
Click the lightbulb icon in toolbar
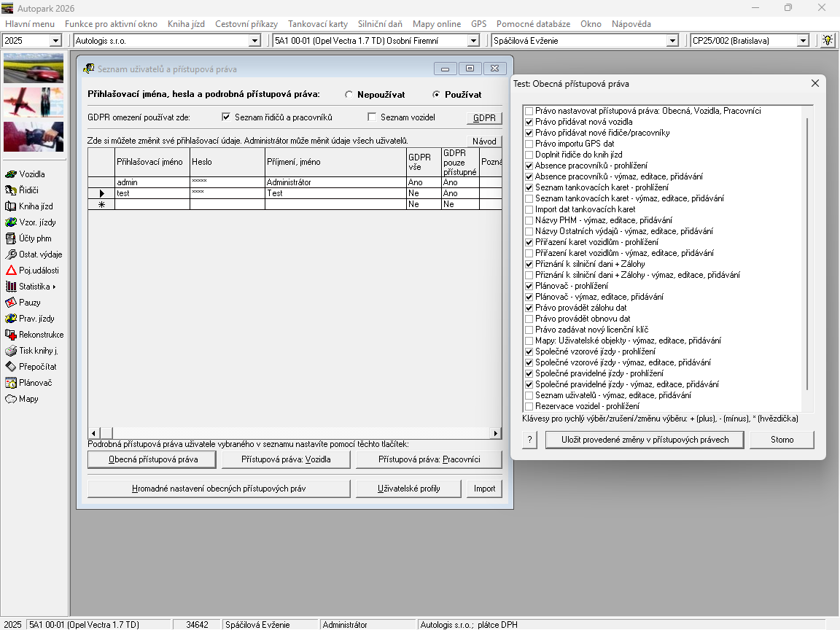828,41
